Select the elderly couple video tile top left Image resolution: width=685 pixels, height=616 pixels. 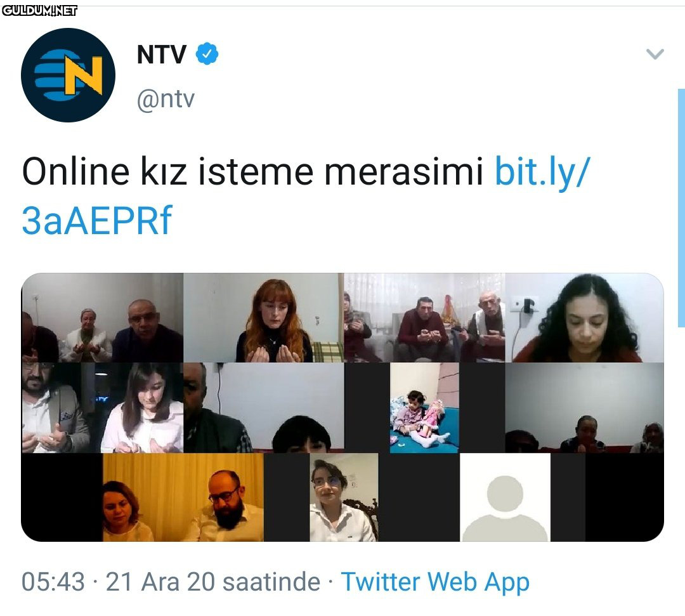(x=102, y=318)
